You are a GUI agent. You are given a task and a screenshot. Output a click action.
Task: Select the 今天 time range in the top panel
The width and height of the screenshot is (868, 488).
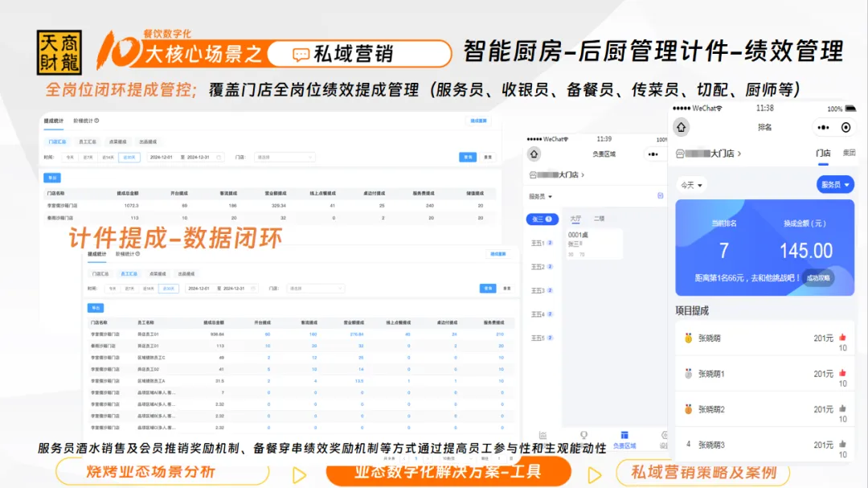coord(70,158)
